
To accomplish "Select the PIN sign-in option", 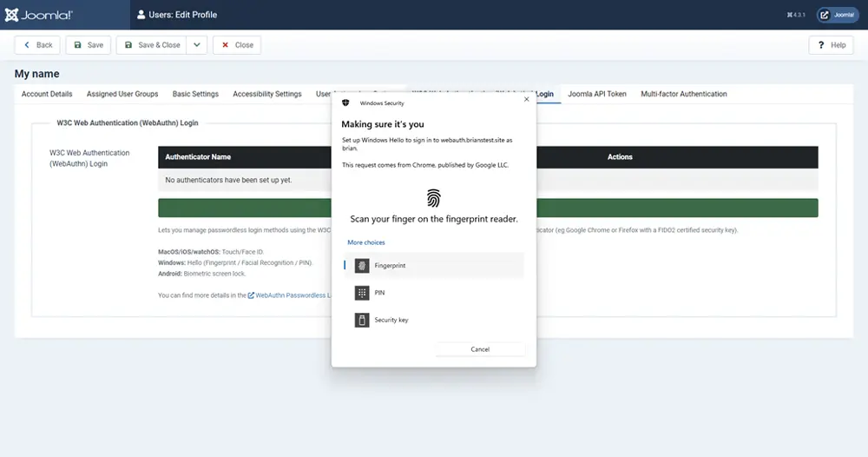I will [433, 293].
